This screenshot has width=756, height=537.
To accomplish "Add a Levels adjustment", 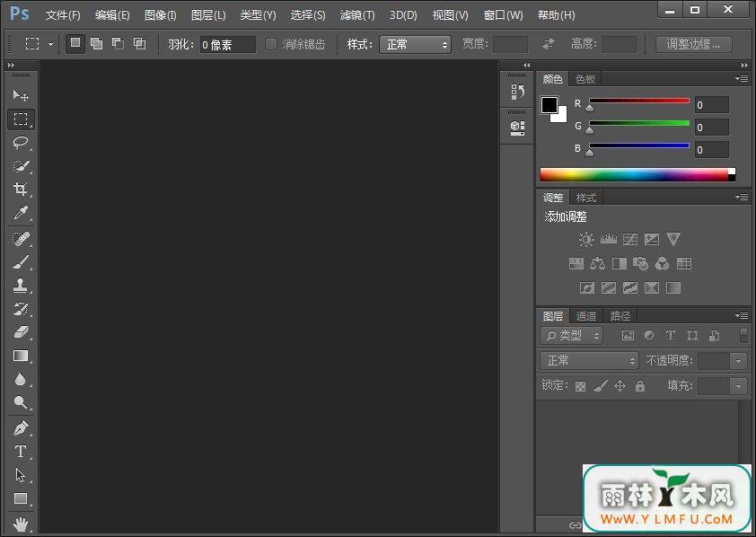I will pos(609,239).
